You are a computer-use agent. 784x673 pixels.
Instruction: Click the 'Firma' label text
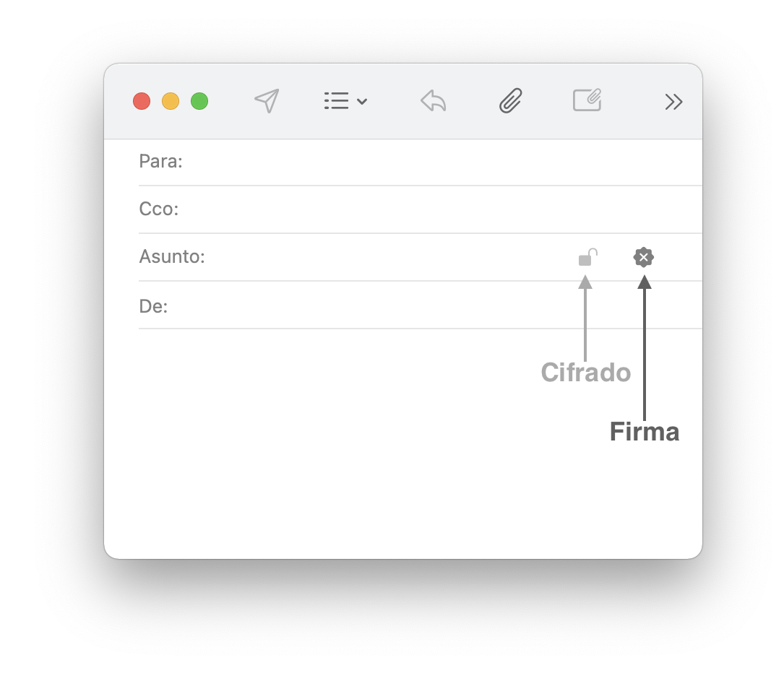[645, 432]
